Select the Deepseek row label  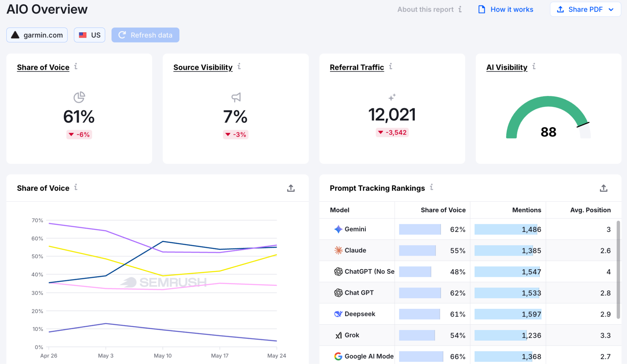pyautogui.click(x=360, y=314)
